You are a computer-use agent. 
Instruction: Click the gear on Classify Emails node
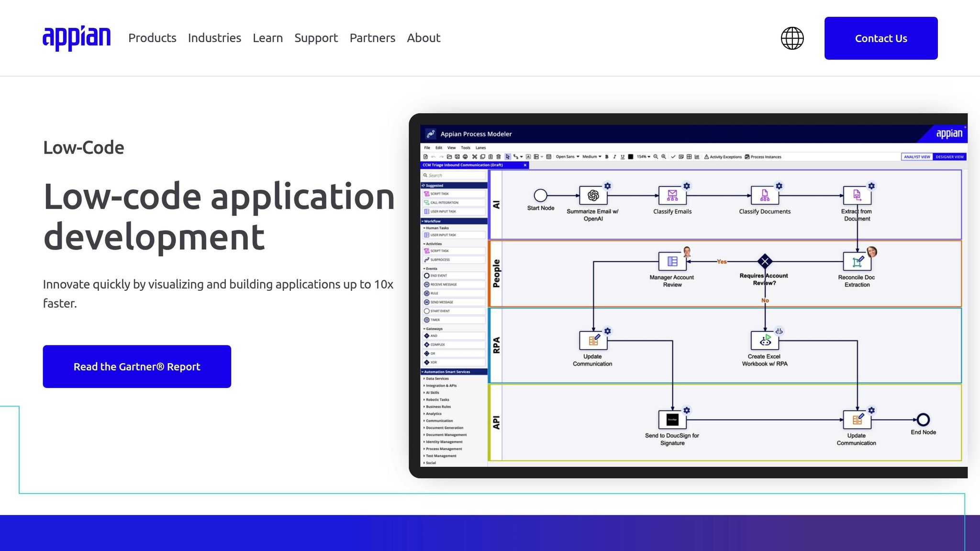point(687,186)
